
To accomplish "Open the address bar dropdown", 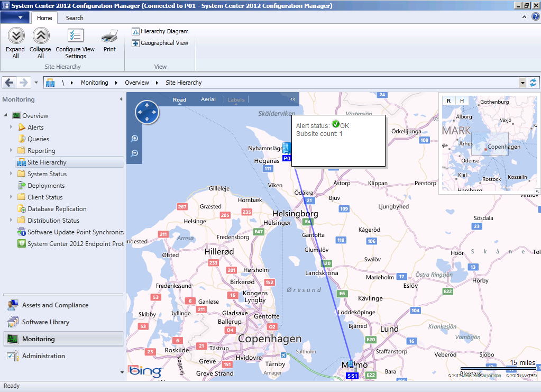I will [522, 83].
